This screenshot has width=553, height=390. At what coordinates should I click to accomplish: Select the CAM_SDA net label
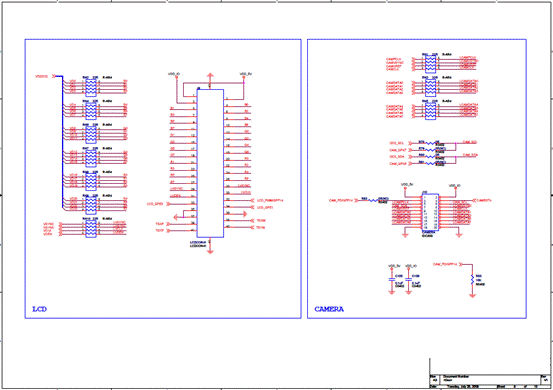[470, 155]
